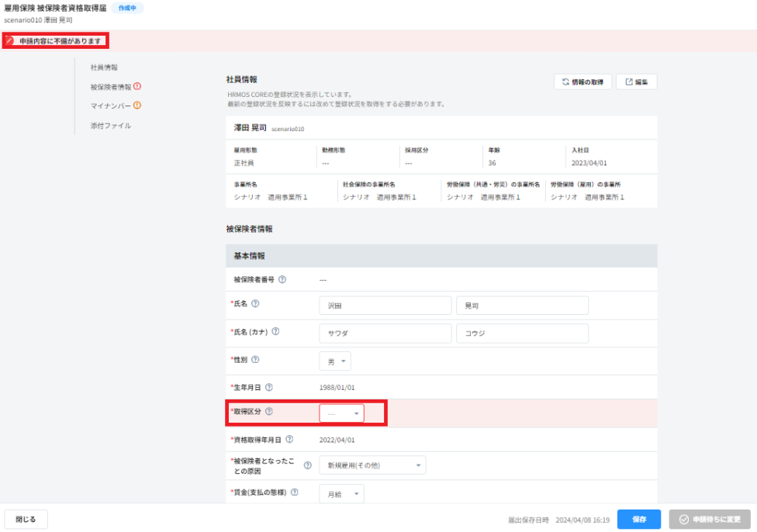Click help icon next to 資格取得年月日
757x532 pixels.
click(x=289, y=440)
